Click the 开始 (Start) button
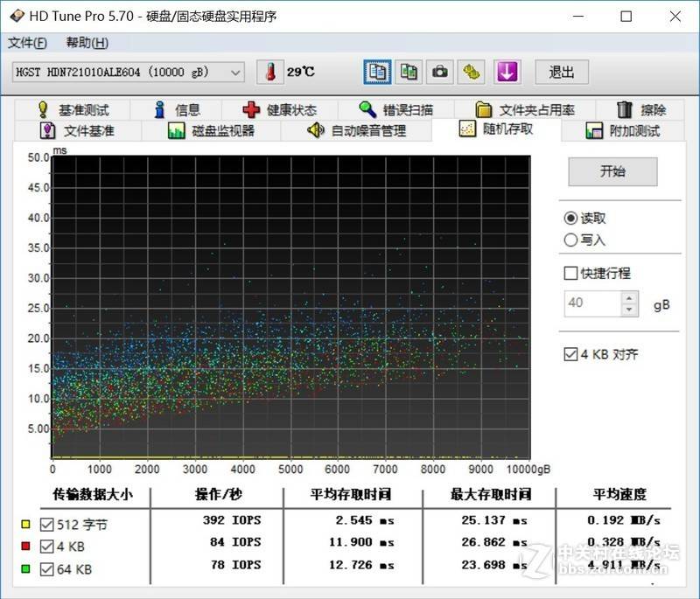The height and width of the screenshot is (599, 700). click(x=612, y=171)
